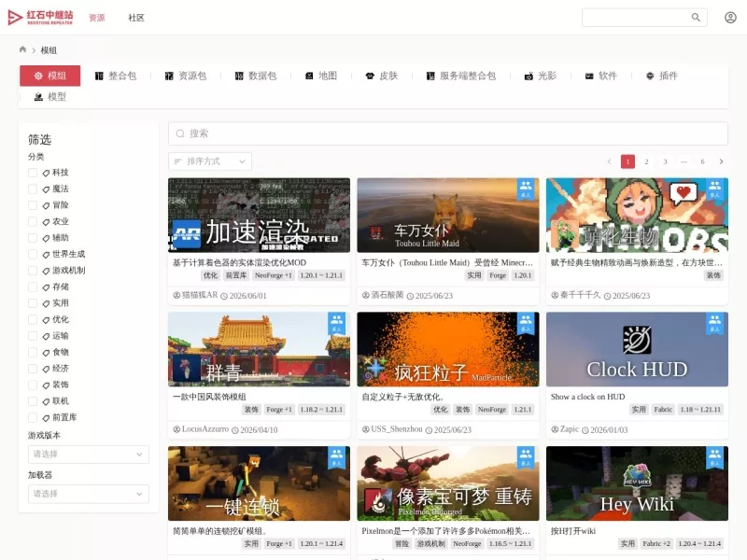This screenshot has height=560, width=747.
Task: Click the multiplayer badge on 一键连锁 card
Action: (336, 457)
